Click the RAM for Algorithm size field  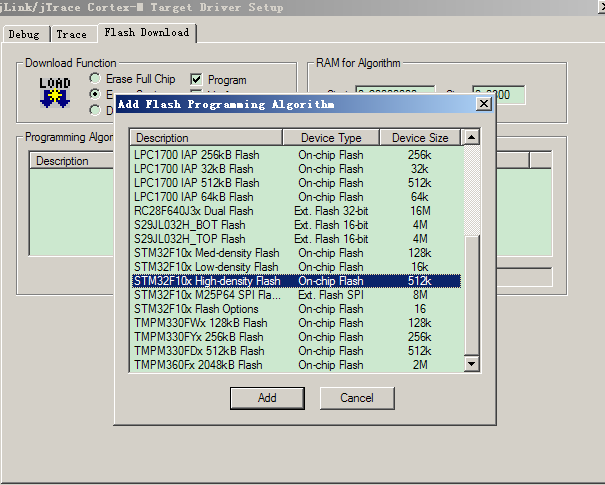498,96
